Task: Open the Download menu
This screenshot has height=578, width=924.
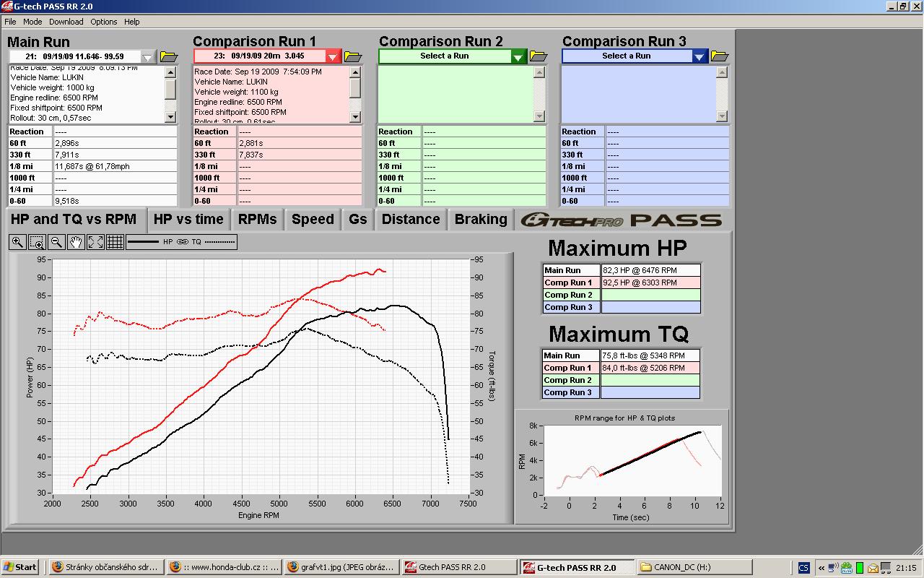Action: coord(66,22)
